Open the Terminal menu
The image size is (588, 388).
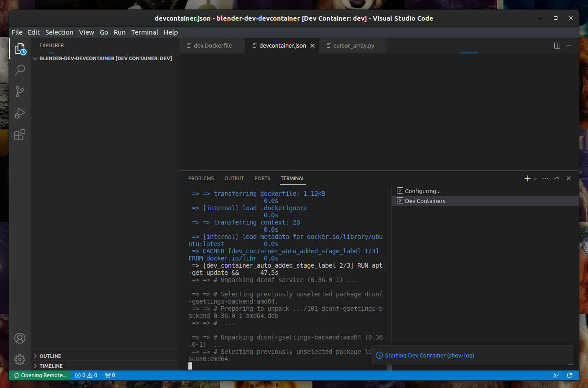[x=145, y=32]
